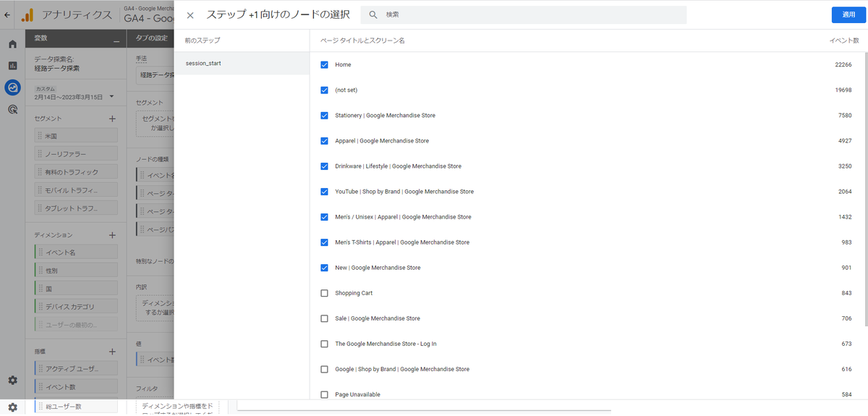Click the Shopping Cart row label
Screen dimensions: 868x416
point(354,293)
